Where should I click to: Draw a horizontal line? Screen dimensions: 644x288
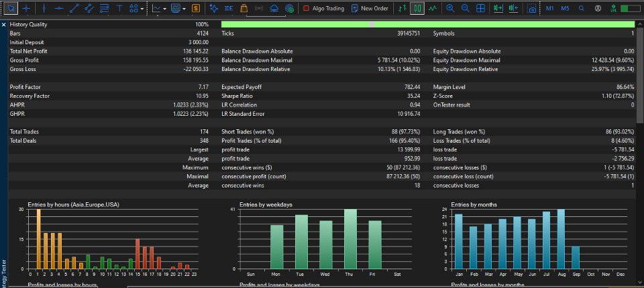pos(59,8)
